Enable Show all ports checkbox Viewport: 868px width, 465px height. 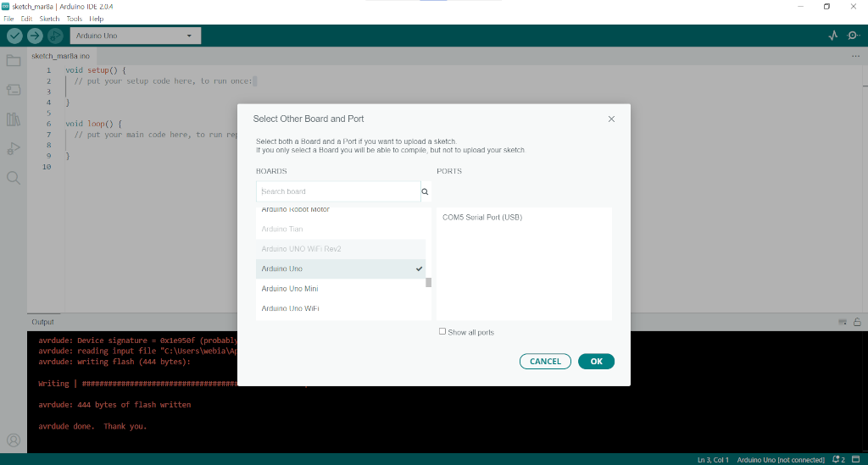[x=442, y=332]
